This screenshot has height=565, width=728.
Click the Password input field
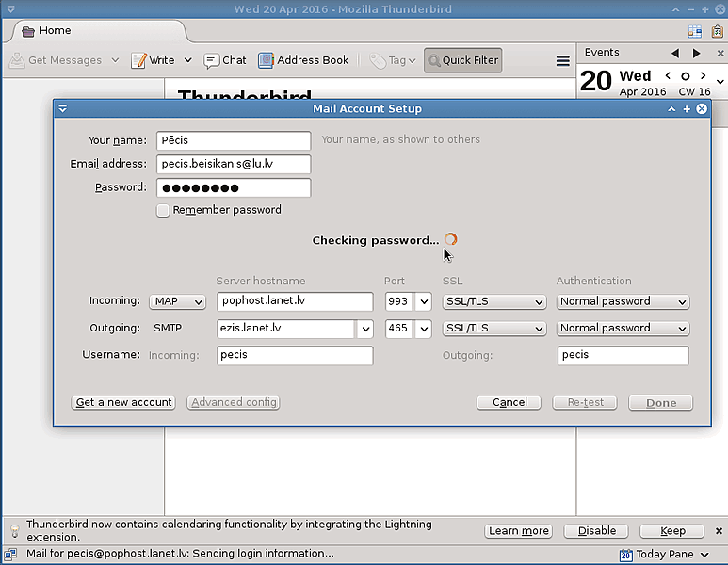(x=234, y=187)
